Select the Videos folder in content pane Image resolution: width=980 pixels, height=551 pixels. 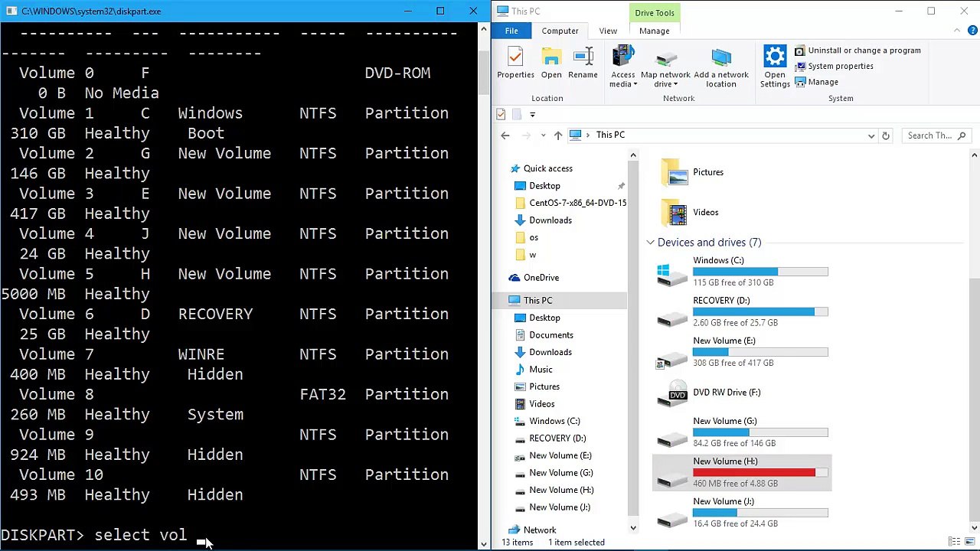(675, 212)
